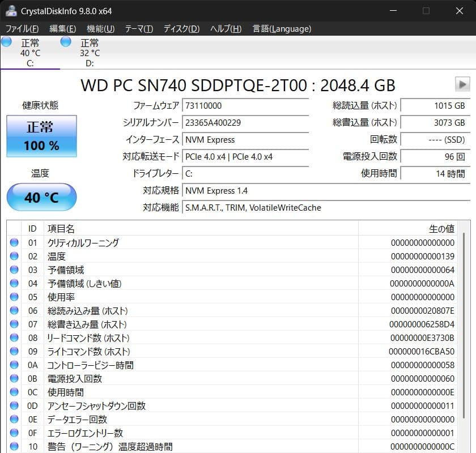The width and height of the screenshot is (476, 453).
Task: Click status orb for 温度超過時間 row
Action: point(14,446)
